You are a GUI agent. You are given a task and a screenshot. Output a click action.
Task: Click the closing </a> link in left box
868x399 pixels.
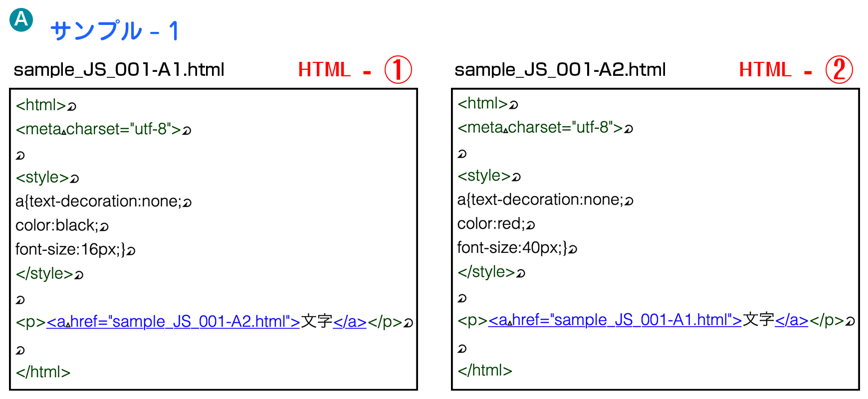[350, 322]
